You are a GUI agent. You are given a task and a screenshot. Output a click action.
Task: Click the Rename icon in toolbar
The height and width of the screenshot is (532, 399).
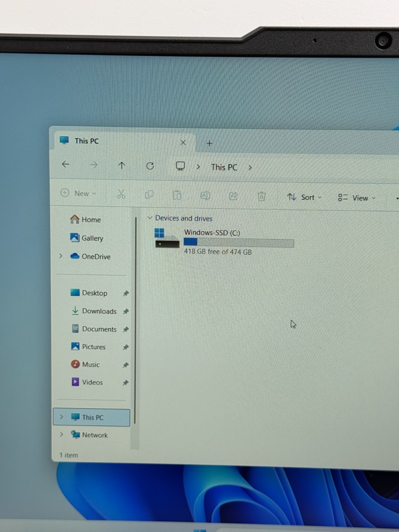(x=205, y=196)
